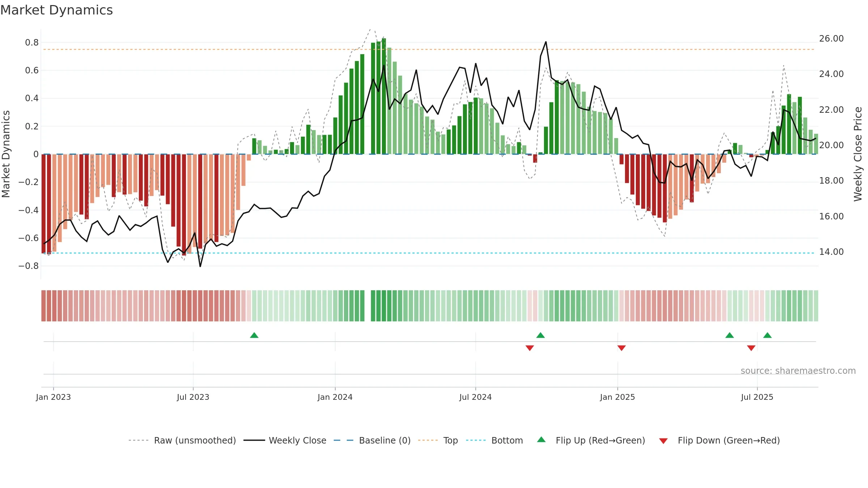Click the 0.8 dynamics axis label
868x488 pixels.
[x=32, y=43]
